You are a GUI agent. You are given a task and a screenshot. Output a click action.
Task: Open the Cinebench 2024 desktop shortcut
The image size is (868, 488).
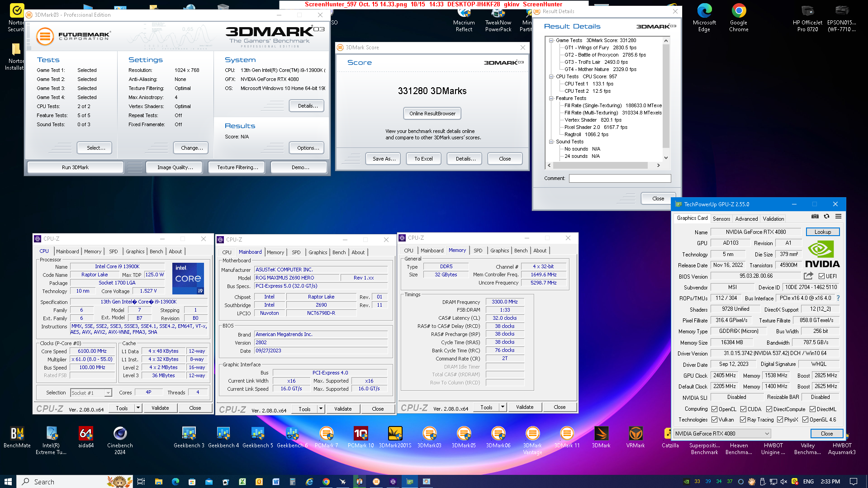tap(120, 441)
